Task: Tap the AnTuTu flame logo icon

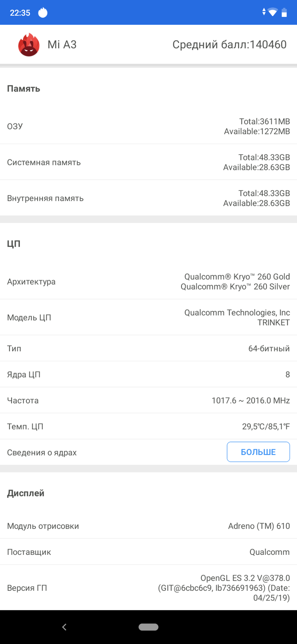Action: (29, 45)
